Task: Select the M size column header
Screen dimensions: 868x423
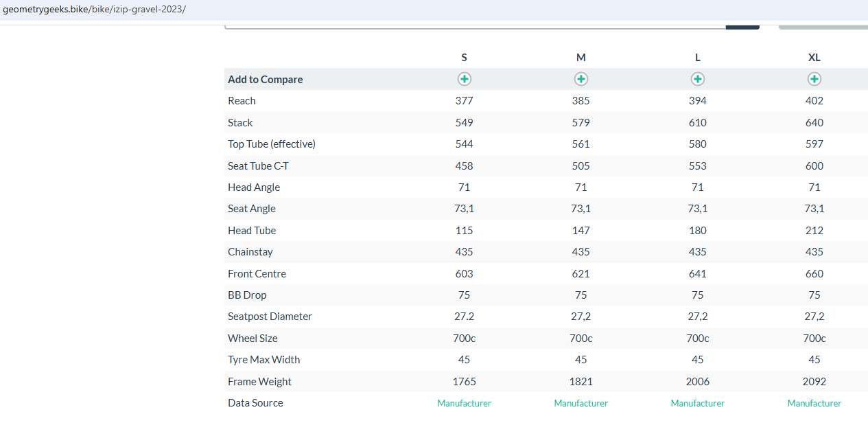Action: click(581, 58)
